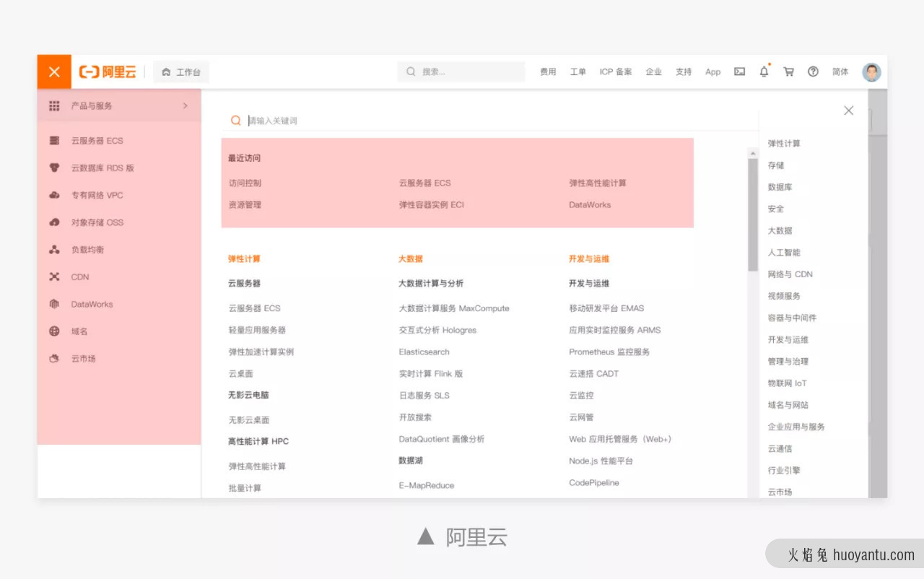Open 大数据计算服务 MaxCompute link
The height and width of the screenshot is (579, 924).
click(454, 308)
